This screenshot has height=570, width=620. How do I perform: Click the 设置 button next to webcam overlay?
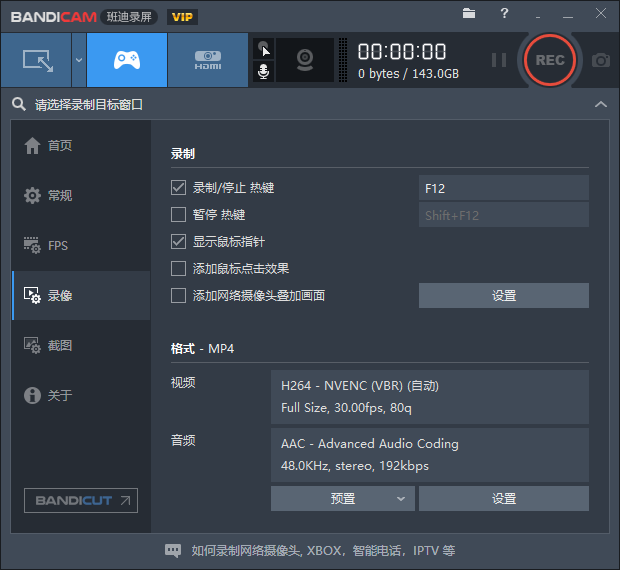[x=503, y=296]
